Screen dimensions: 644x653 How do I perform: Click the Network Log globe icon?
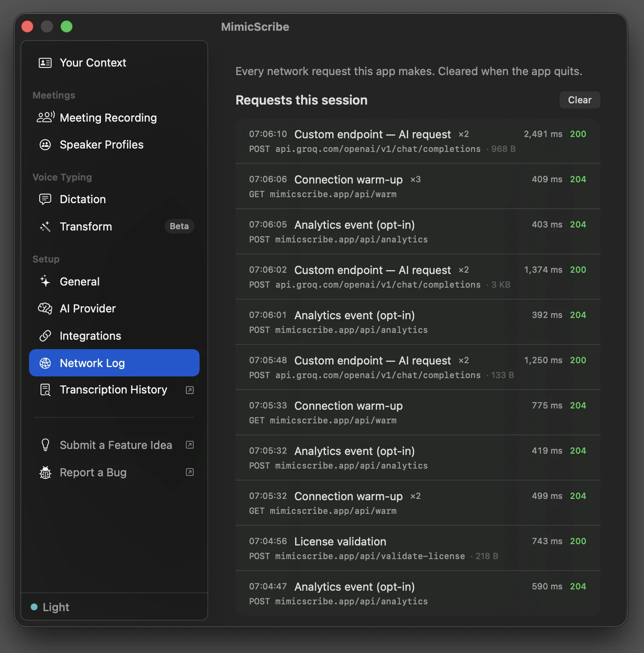click(45, 363)
